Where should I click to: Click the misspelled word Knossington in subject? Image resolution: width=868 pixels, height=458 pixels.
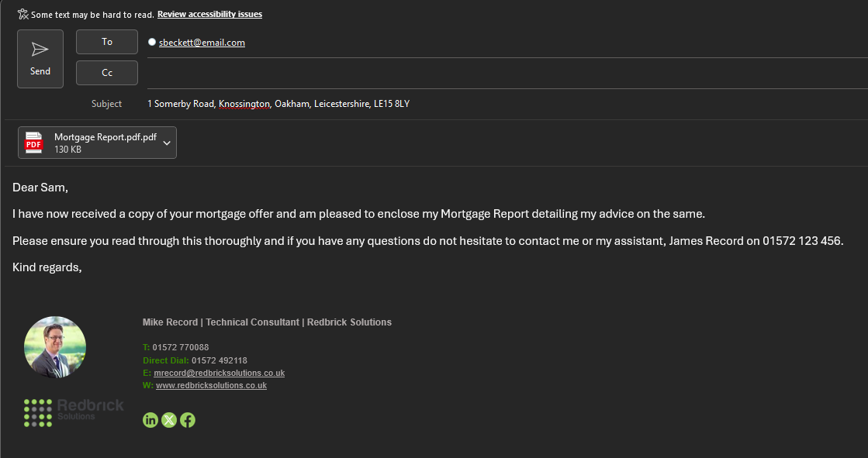coord(244,104)
